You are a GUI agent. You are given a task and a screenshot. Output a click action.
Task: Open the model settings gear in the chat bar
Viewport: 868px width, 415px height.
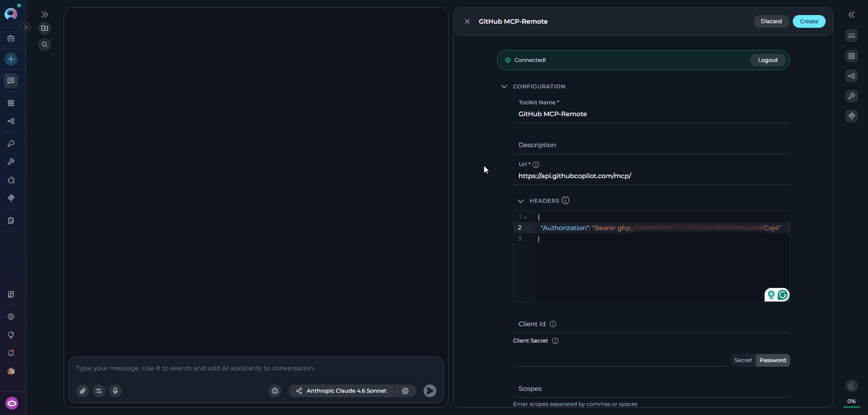[x=405, y=391]
